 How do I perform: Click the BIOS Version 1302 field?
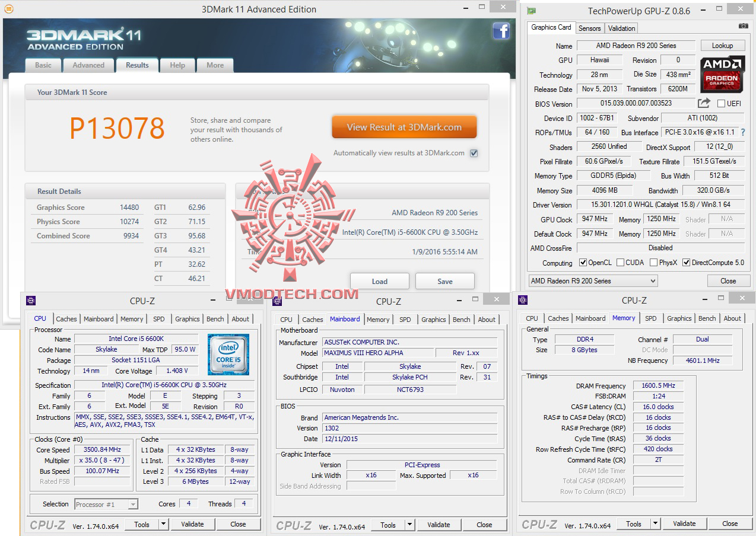point(410,428)
